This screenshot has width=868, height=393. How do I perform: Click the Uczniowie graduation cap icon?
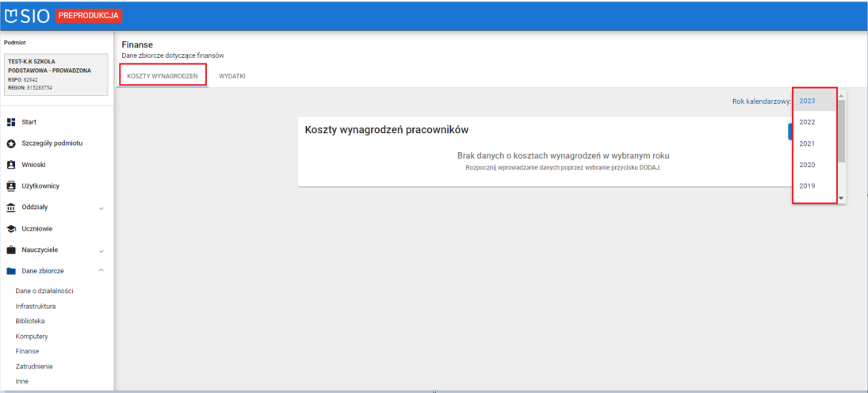point(11,229)
